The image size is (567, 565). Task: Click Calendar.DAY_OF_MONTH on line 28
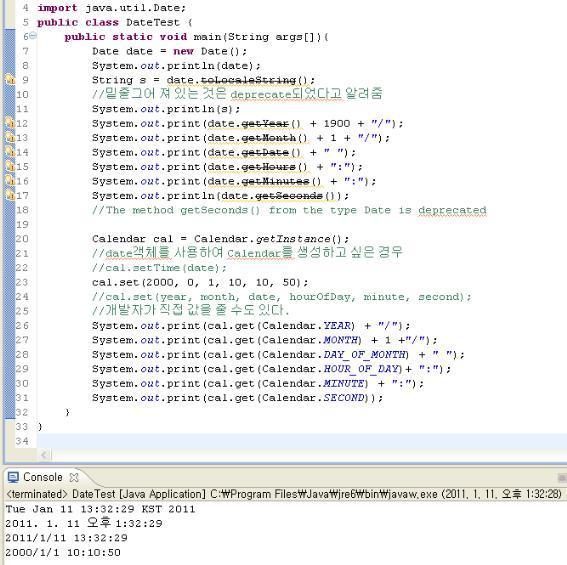click(x=335, y=355)
